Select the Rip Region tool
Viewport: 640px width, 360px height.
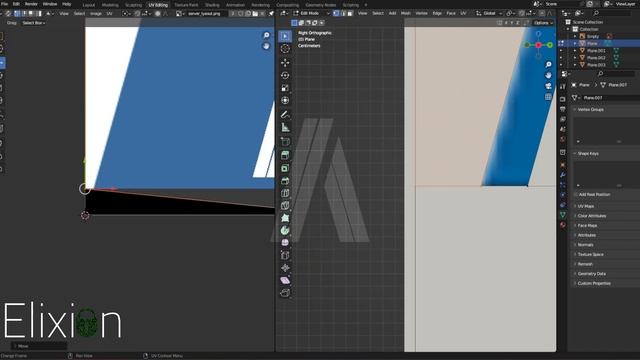[285, 293]
